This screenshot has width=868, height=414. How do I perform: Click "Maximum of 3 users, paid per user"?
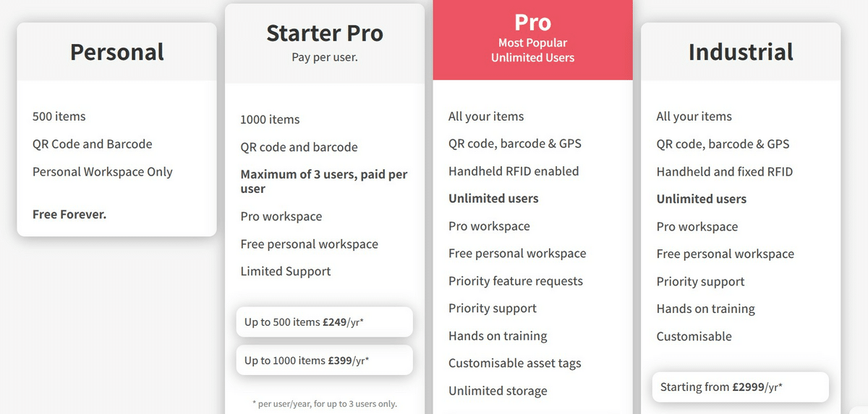pyautogui.click(x=324, y=181)
